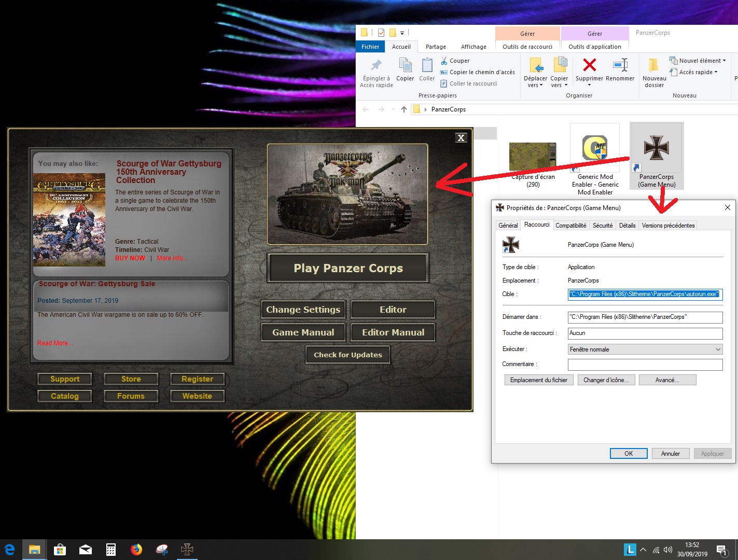This screenshot has width=738, height=560.
Task: Open the Editor Manual
Action: [393, 332]
